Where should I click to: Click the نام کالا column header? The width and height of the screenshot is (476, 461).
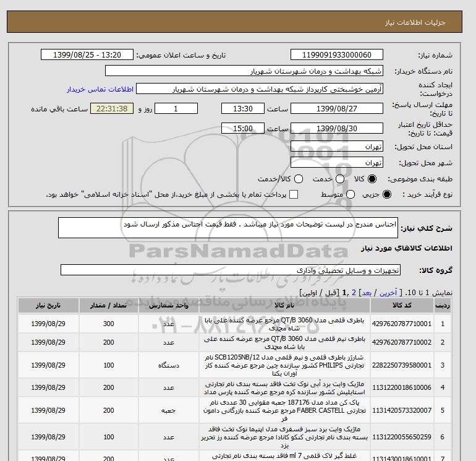(x=284, y=306)
